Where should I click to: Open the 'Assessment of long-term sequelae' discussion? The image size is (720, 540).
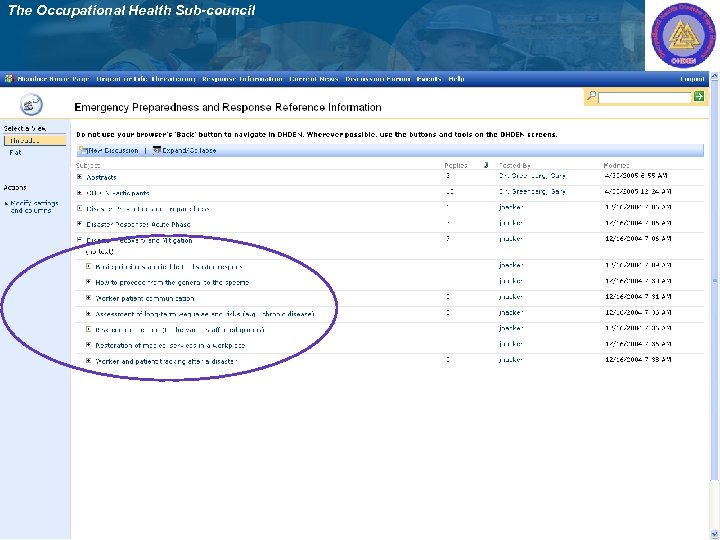[205, 315]
